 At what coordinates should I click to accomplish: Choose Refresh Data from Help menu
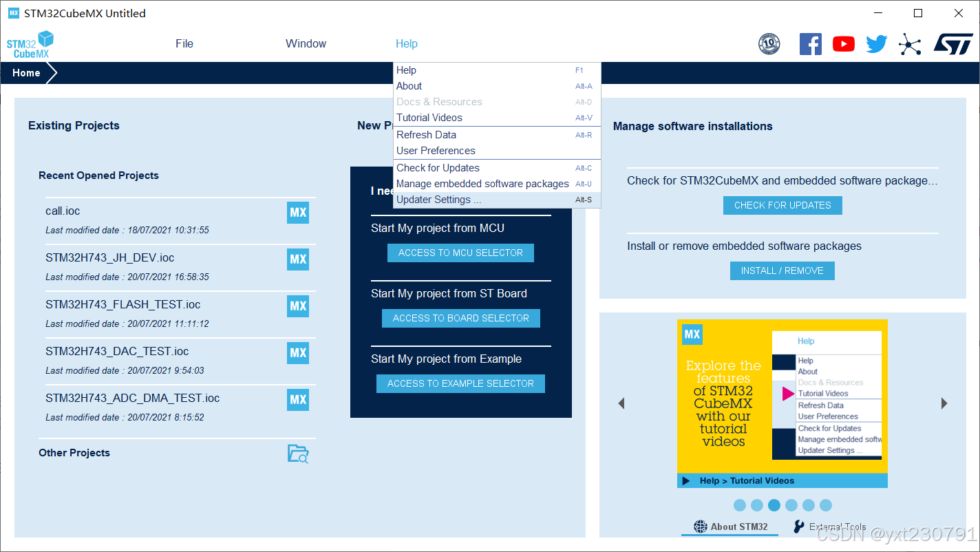pos(497,135)
